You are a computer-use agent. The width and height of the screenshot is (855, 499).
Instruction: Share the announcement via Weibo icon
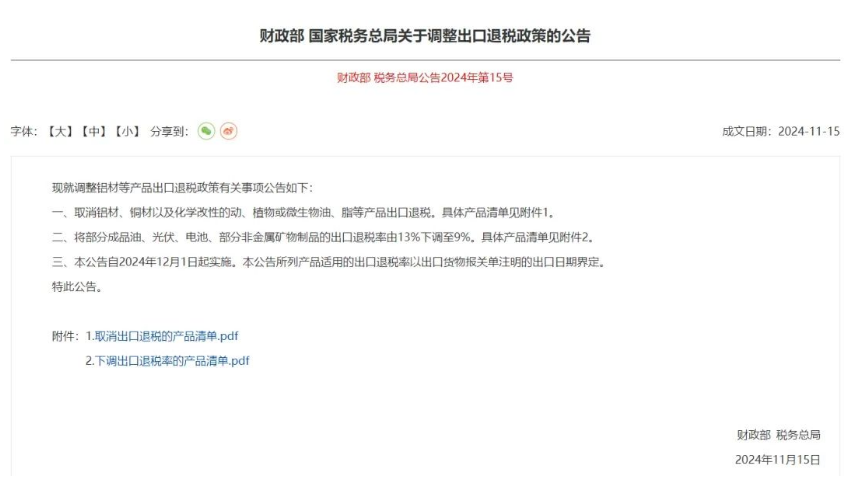[x=228, y=131]
